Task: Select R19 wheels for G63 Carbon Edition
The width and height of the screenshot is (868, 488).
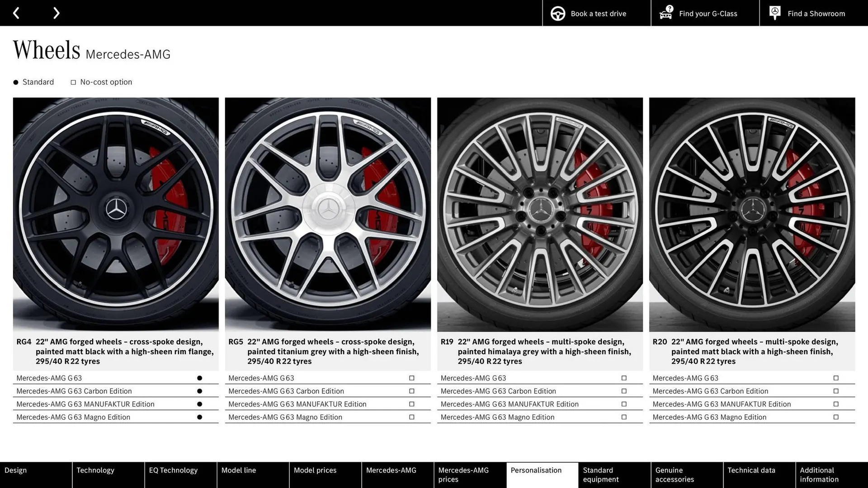Action: click(x=624, y=391)
